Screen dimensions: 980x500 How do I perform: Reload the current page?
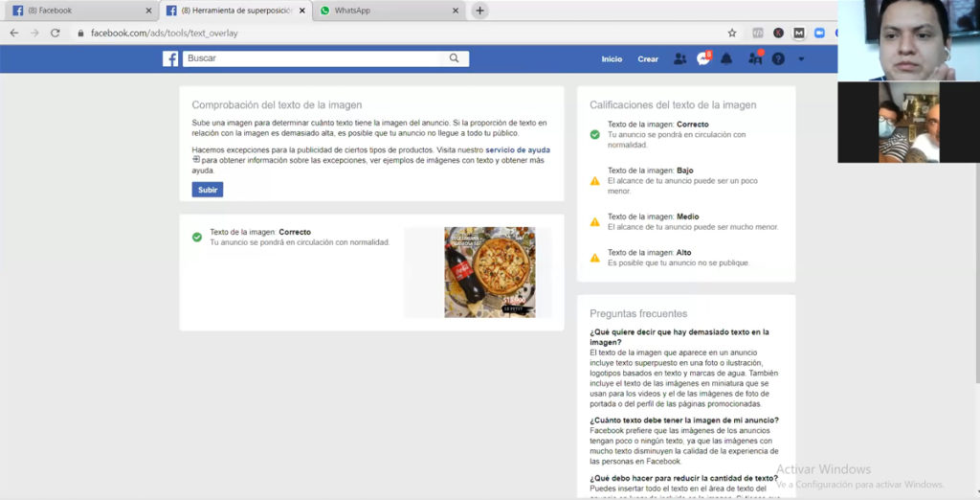pyautogui.click(x=56, y=33)
